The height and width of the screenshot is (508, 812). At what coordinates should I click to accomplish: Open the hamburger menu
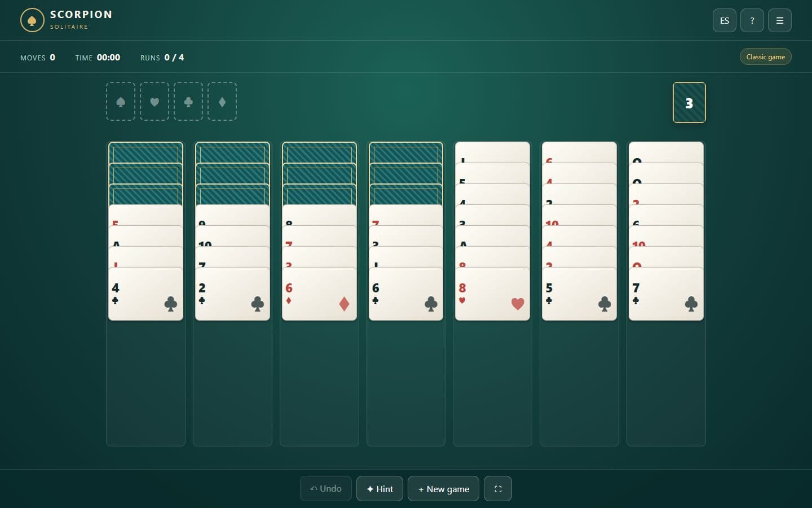pyautogui.click(x=780, y=20)
